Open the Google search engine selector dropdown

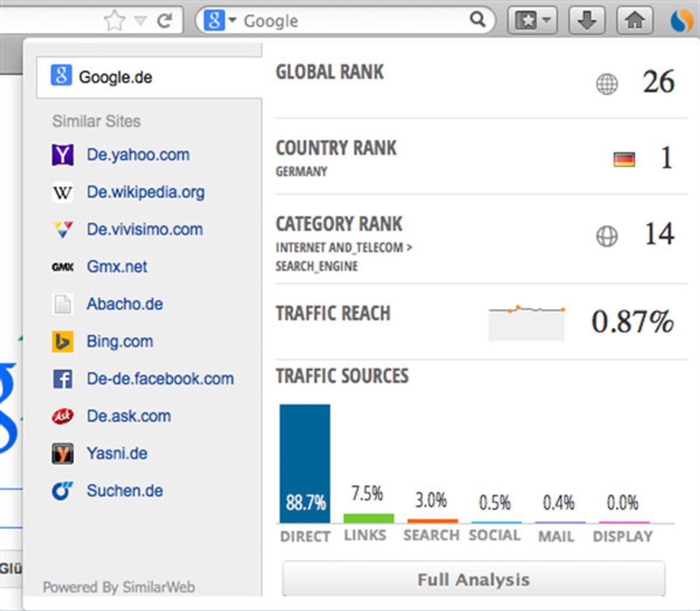pos(219,21)
